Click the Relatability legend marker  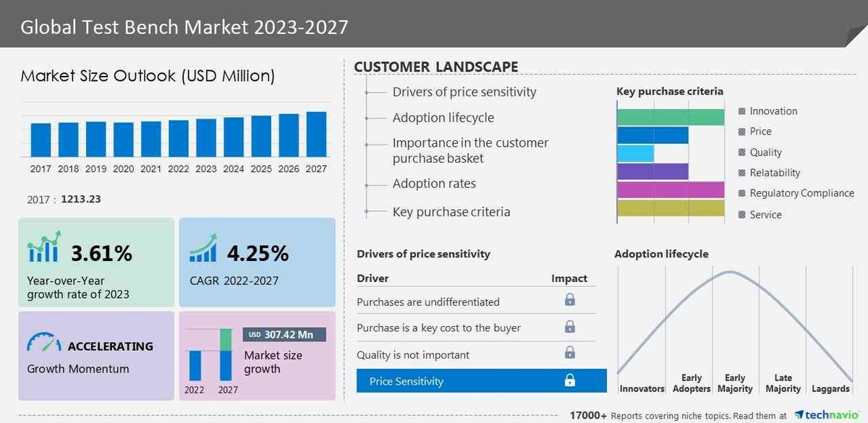[742, 173]
